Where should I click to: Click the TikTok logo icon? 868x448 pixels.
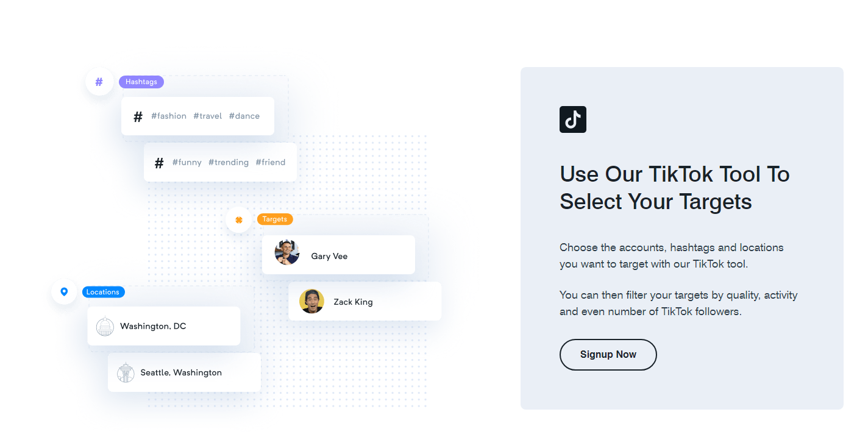tap(572, 119)
